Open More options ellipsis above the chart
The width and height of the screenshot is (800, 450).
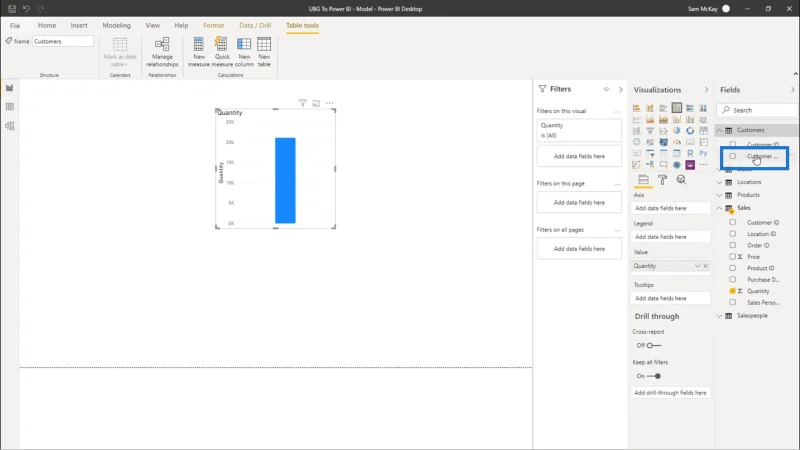pos(330,103)
